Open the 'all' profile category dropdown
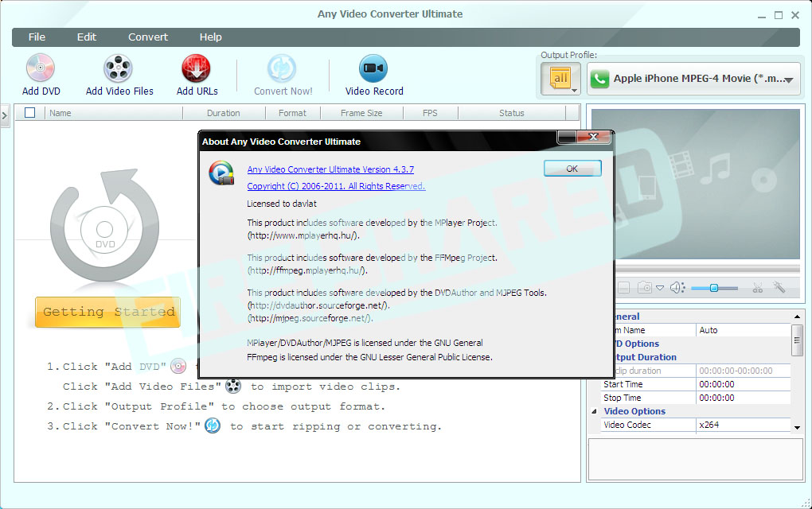The width and height of the screenshot is (812, 509). tap(561, 80)
